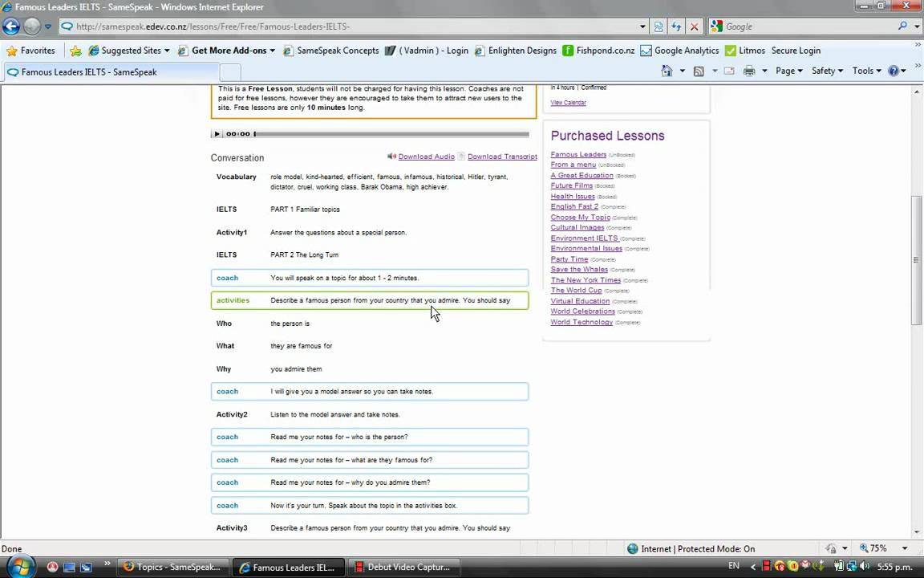Open the Favorites star button
924x578 pixels.
click(30, 51)
